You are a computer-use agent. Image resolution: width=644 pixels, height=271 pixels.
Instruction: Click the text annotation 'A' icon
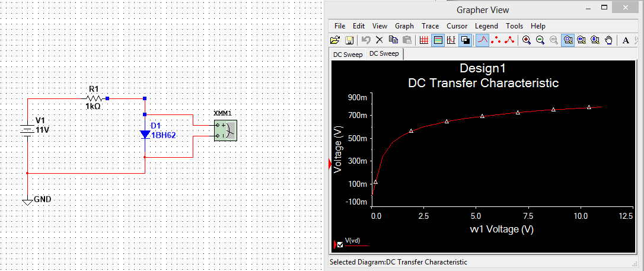tap(626, 40)
